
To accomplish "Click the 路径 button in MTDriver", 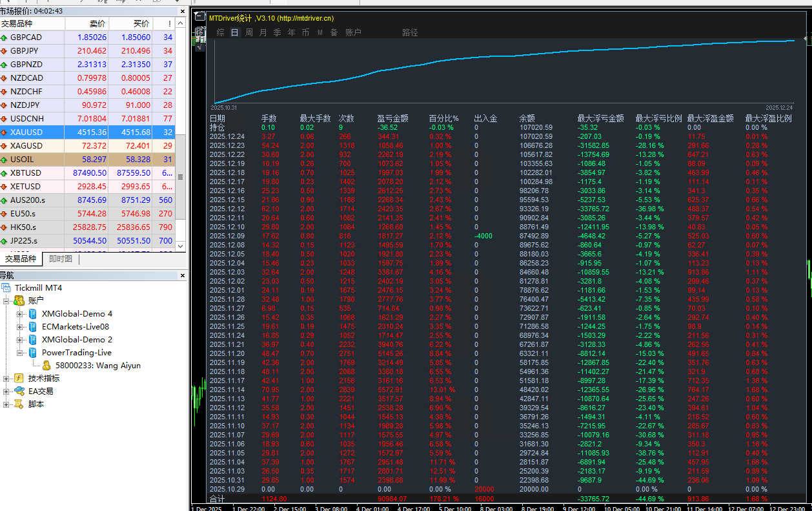I will (x=410, y=32).
